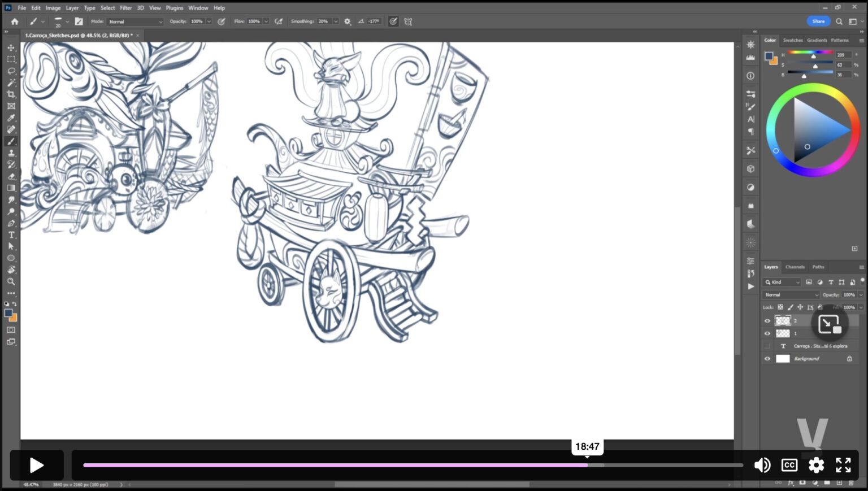
Task: Enable symmetry paint butterfly icon
Action: 408,21
